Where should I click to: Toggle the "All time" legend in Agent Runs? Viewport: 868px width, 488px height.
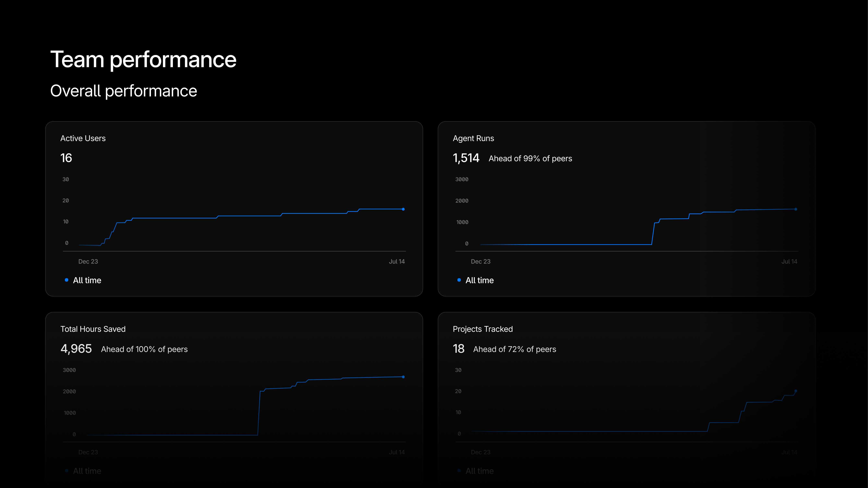point(479,280)
